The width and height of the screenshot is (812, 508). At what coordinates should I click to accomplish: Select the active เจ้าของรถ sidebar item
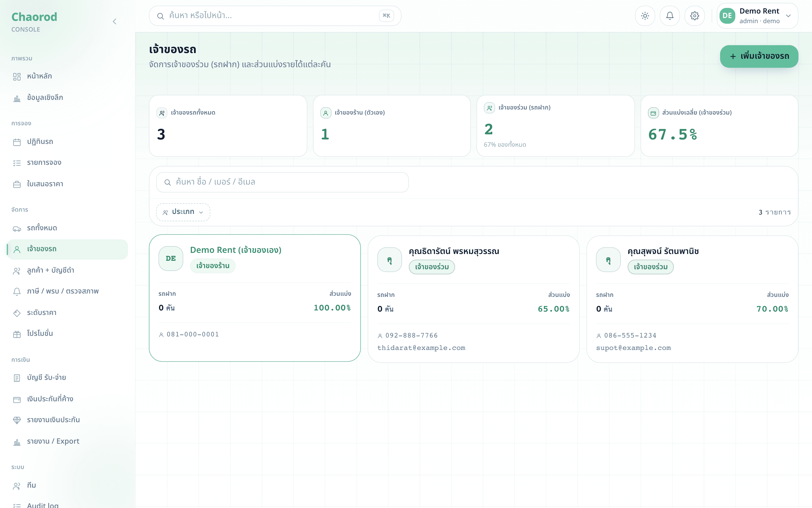67,249
